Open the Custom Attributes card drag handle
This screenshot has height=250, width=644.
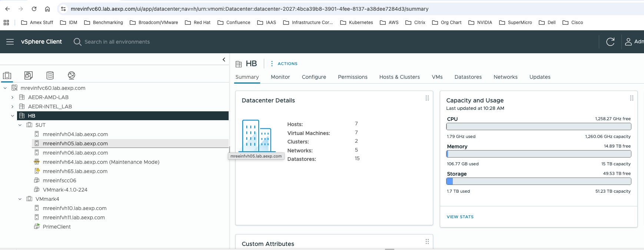click(x=427, y=241)
